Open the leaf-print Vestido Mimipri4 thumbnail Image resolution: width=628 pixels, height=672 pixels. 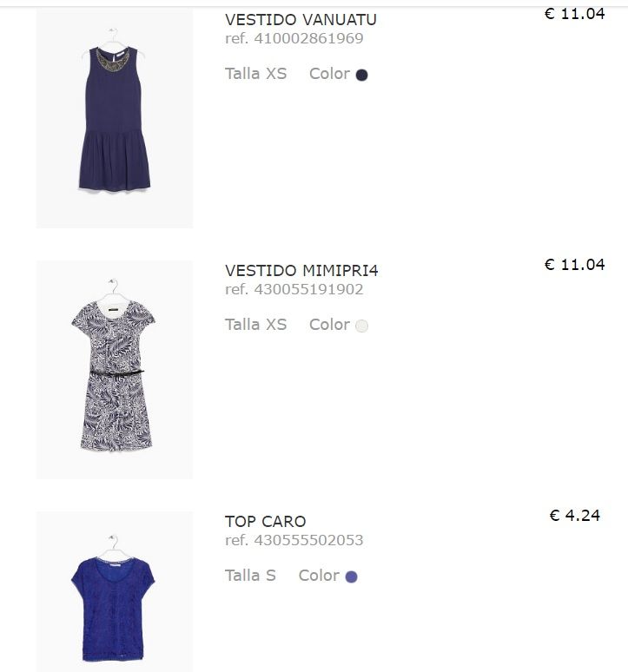click(x=115, y=370)
